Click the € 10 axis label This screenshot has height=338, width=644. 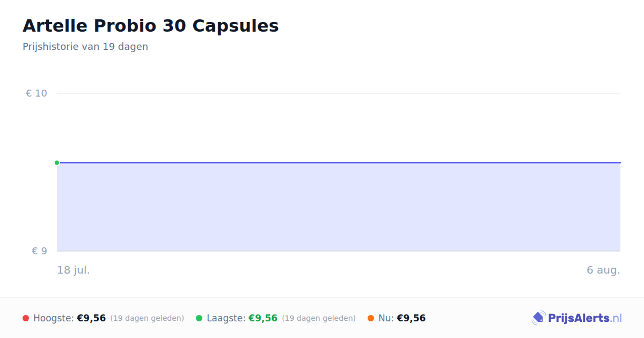[x=36, y=93]
